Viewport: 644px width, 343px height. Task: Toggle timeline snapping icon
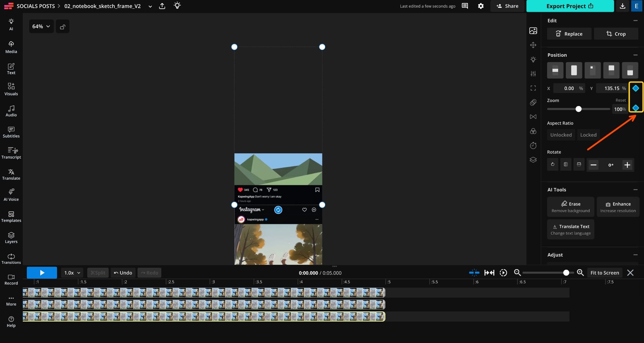(x=474, y=273)
